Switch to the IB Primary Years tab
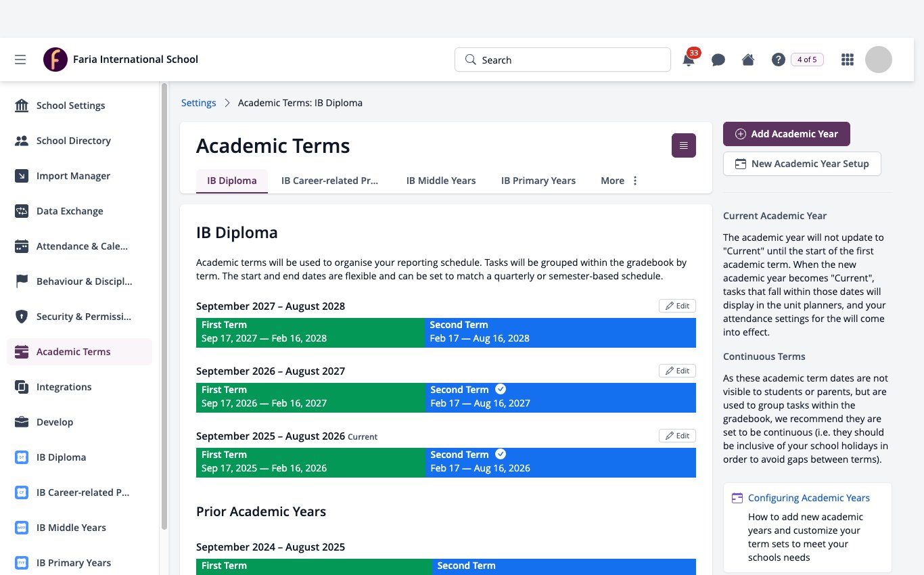924x575 pixels. click(538, 181)
